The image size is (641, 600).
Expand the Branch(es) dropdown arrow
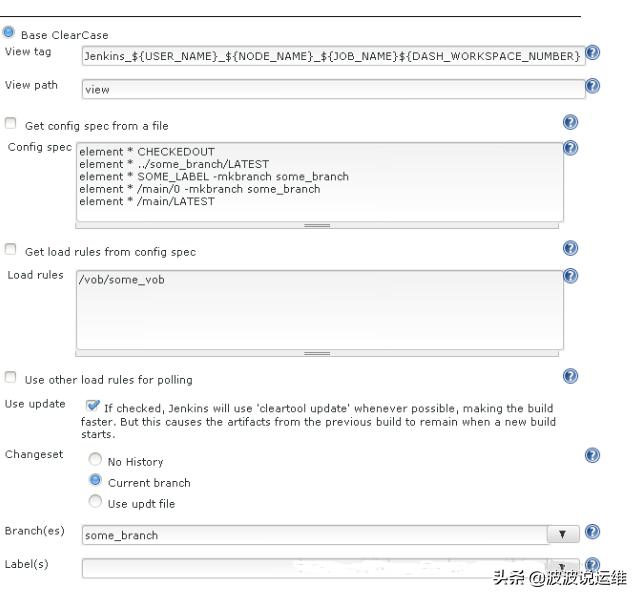[x=562, y=534]
